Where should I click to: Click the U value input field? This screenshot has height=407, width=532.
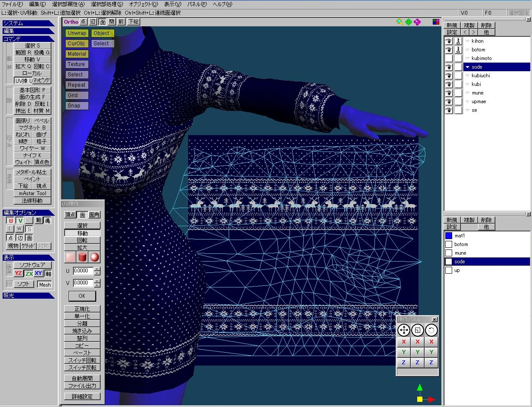83,271
